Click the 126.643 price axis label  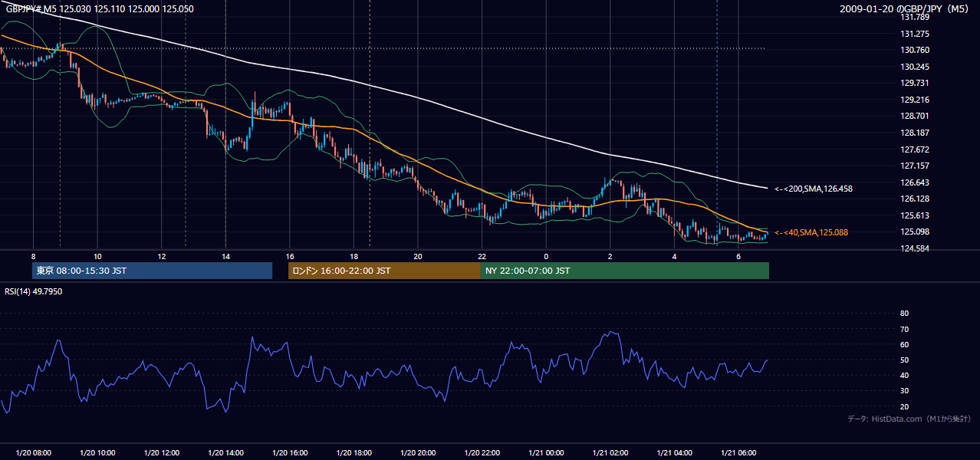(915, 182)
